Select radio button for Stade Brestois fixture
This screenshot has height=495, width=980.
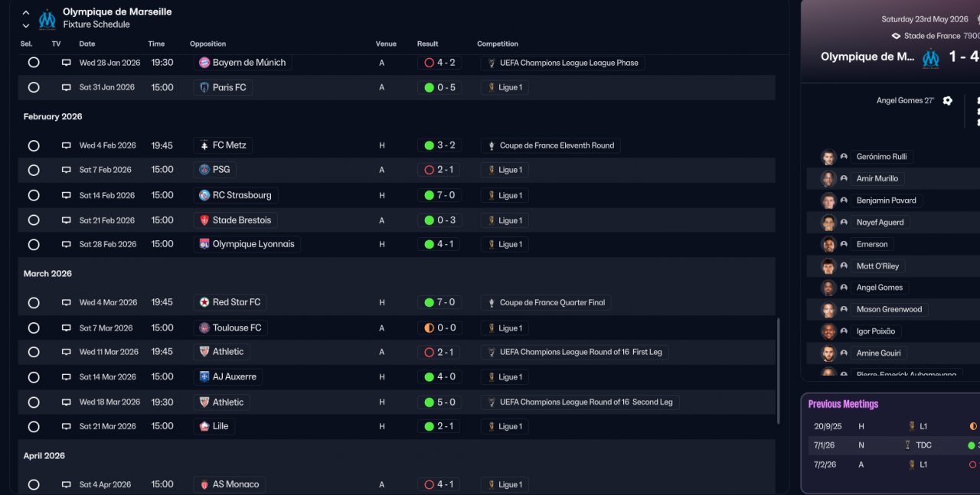point(34,220)
